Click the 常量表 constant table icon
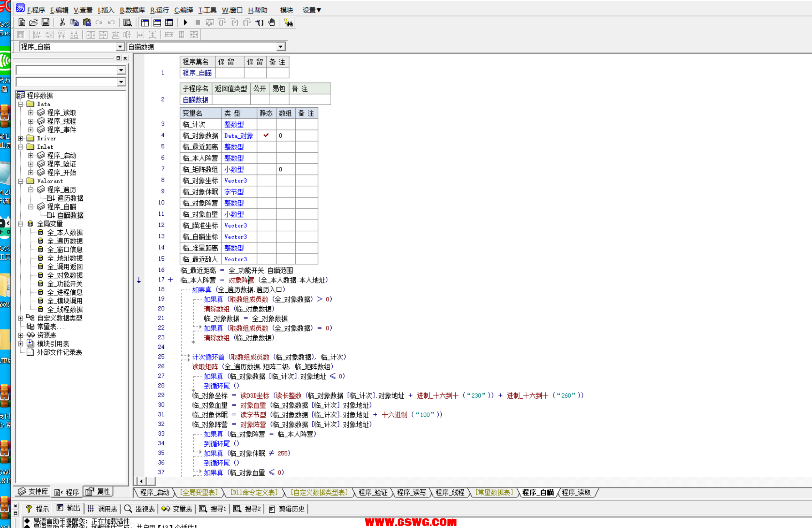Screen dimensions: 812x528 coord(31,327)
